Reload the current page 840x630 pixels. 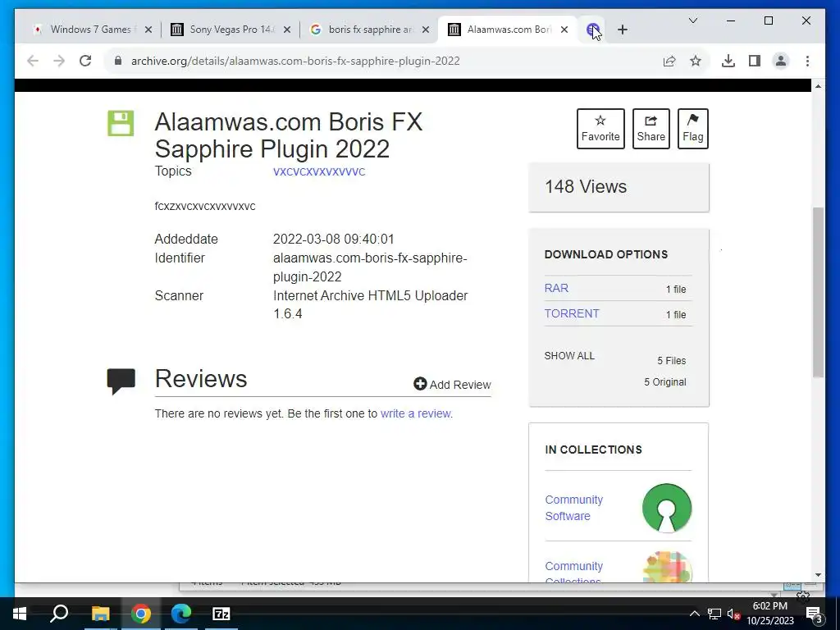click(85, 61)
